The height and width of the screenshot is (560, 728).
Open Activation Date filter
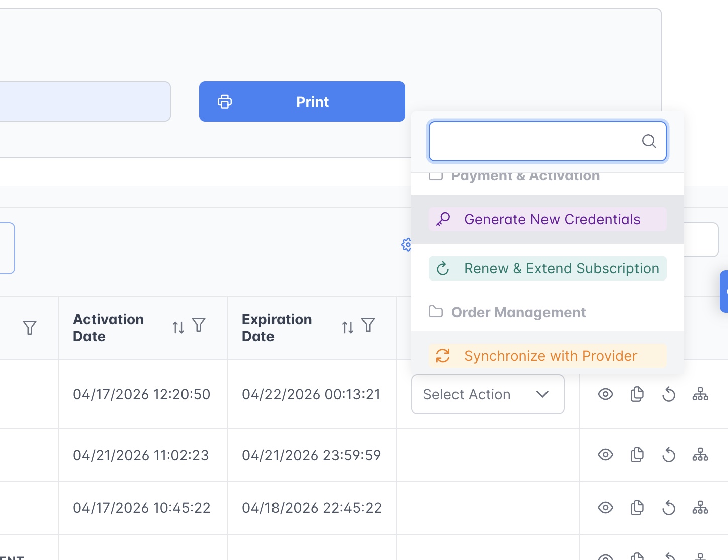click(199, 325)
